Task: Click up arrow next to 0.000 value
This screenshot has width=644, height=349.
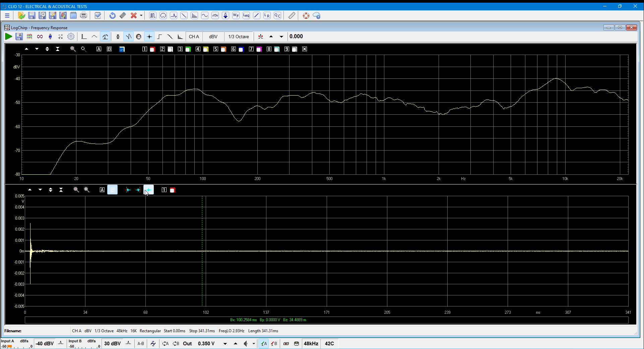Action: pos(271,37)
